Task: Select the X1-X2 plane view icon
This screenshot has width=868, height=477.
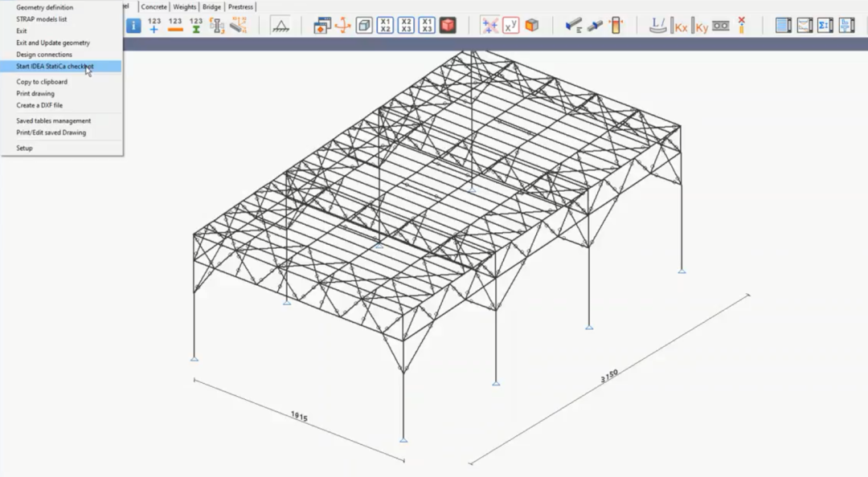Action: tap(386, 26)
